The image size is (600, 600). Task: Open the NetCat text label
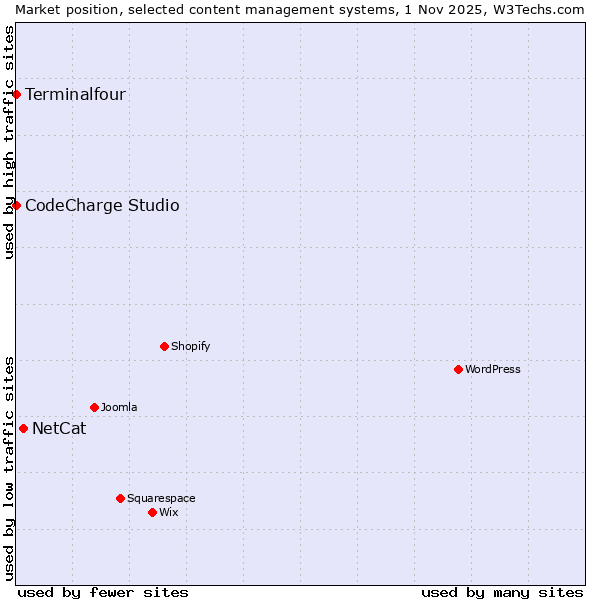pos(59,429)
